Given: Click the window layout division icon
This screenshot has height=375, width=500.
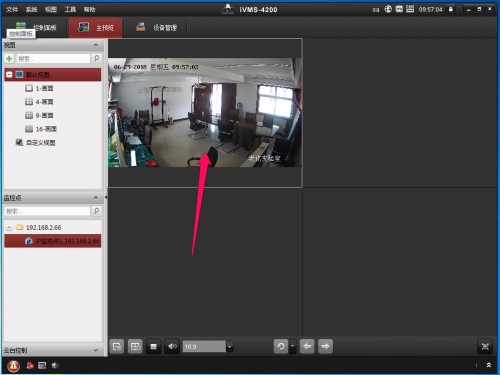Looking at the screenshot, I should [x=135, y=346].
